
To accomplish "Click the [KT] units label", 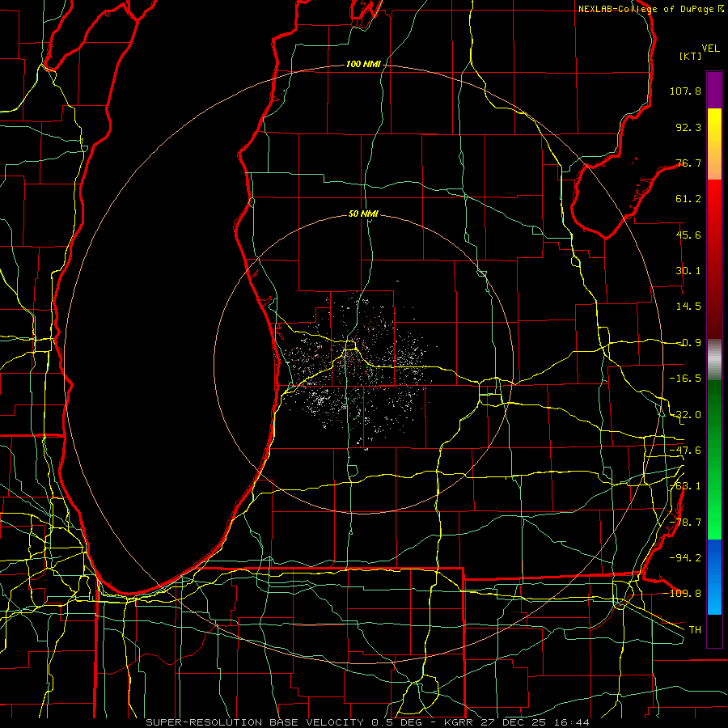I will click(691, 56).
